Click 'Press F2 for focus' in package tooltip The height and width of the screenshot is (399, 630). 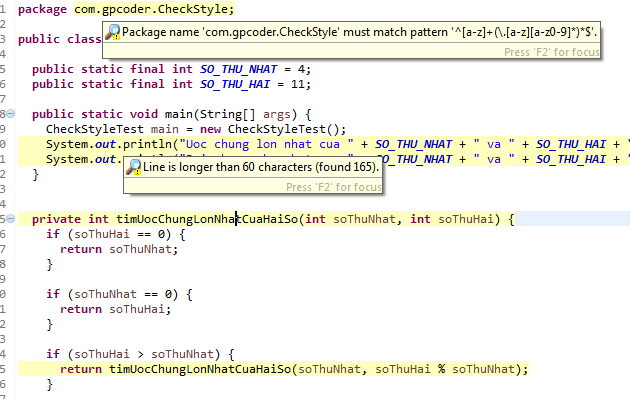pos(552,52)
